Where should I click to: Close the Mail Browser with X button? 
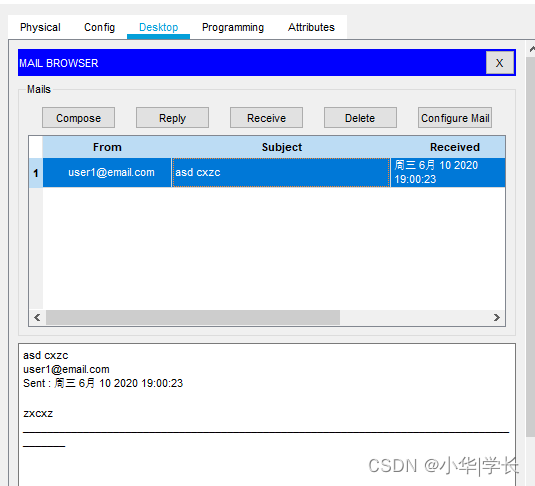point(500,63)
